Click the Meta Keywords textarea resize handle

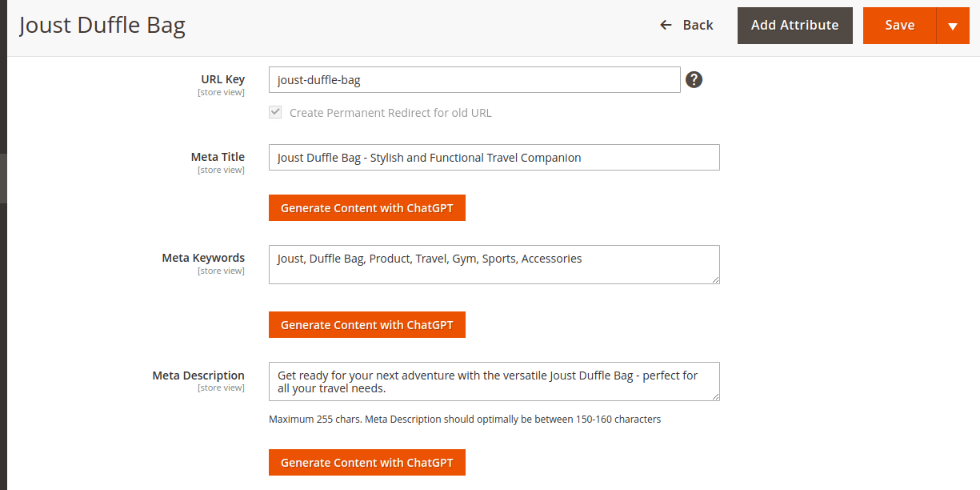click(715, 279)
